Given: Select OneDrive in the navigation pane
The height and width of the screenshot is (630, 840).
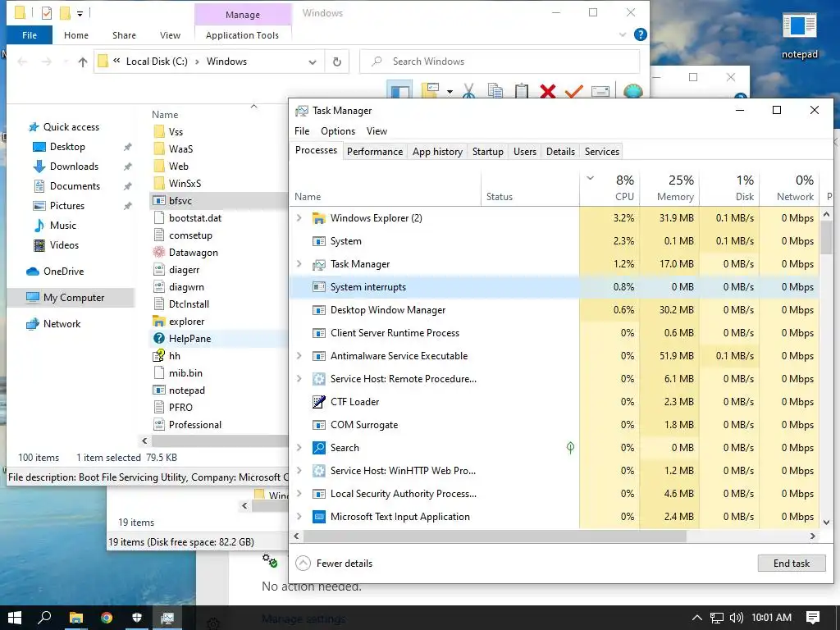Looking at the screenshot, I should click(x=64, y=272).
